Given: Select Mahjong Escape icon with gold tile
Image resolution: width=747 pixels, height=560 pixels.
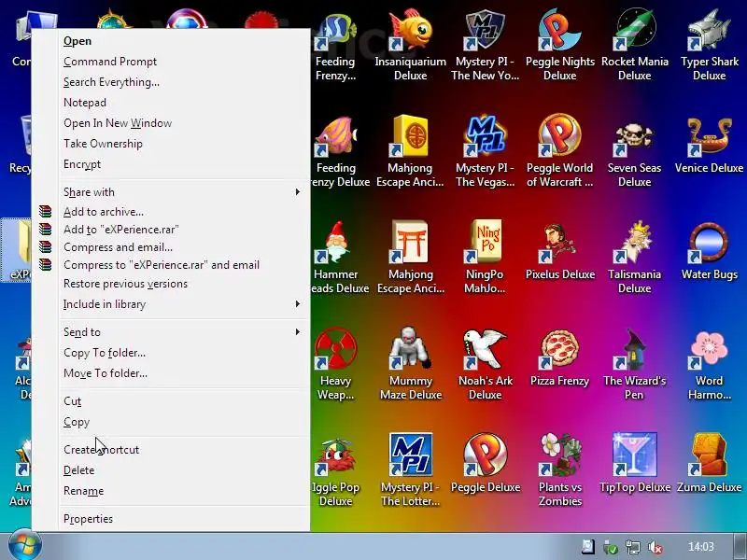Looking at the screenshot, I should (410, 136).
